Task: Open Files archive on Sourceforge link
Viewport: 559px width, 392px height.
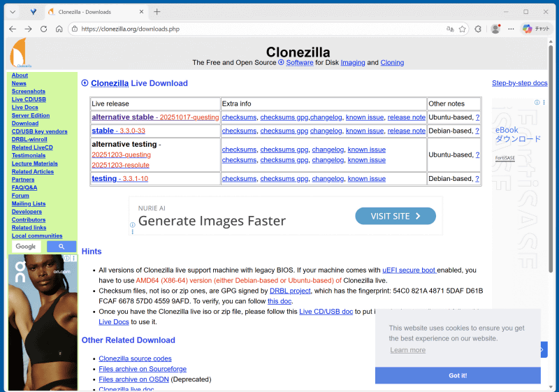Action: pyautogui.click(x=143, y=369)
